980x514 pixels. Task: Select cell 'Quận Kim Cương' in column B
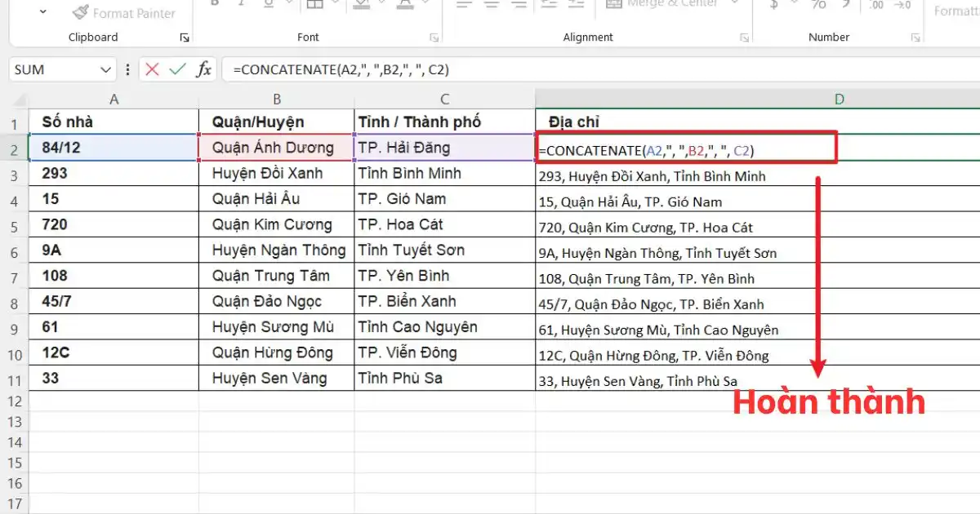[277, 225]
